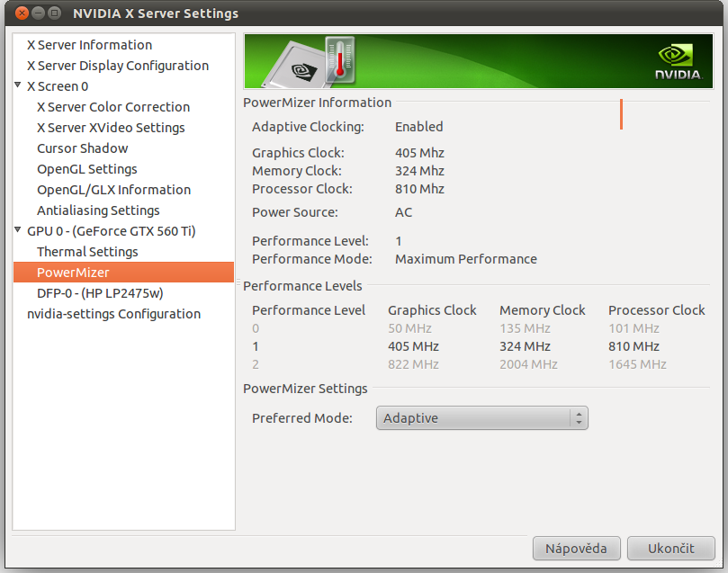Open DFP-0 HP LP2475w display page

coord(100,293)
